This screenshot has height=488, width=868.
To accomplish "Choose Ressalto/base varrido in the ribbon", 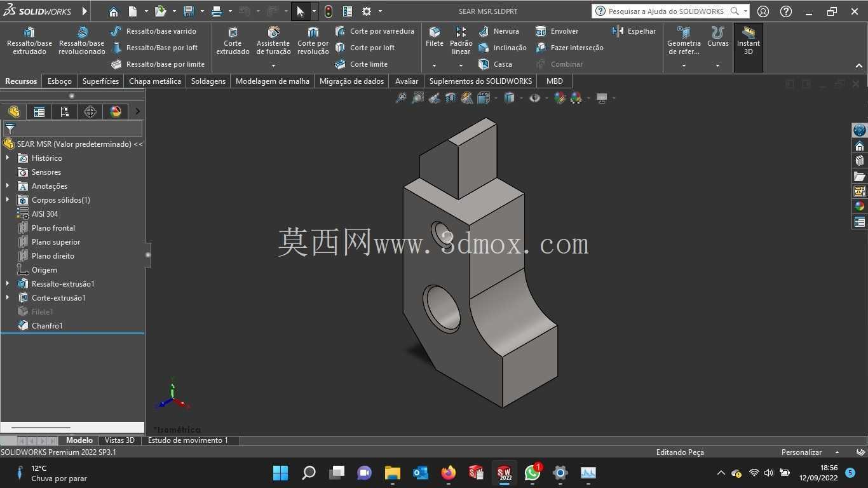I will pyautogui.click(x=153, y=31).
